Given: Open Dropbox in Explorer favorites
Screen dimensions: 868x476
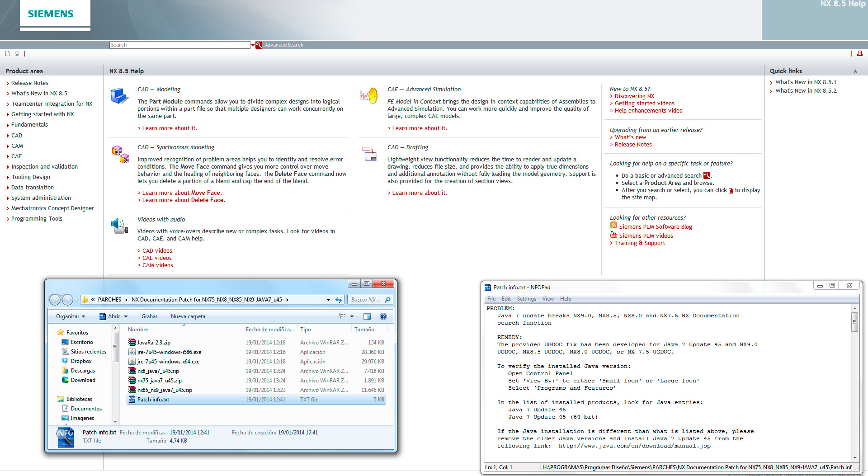Looking at the screenshot, I should pyautogui.click(x=81, y=361).
